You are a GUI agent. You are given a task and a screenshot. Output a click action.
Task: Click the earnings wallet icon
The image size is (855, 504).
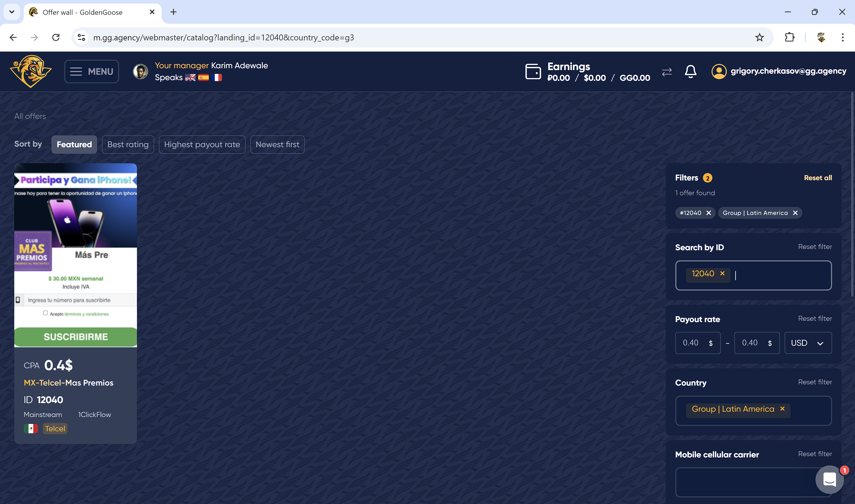tap(533, 71)
